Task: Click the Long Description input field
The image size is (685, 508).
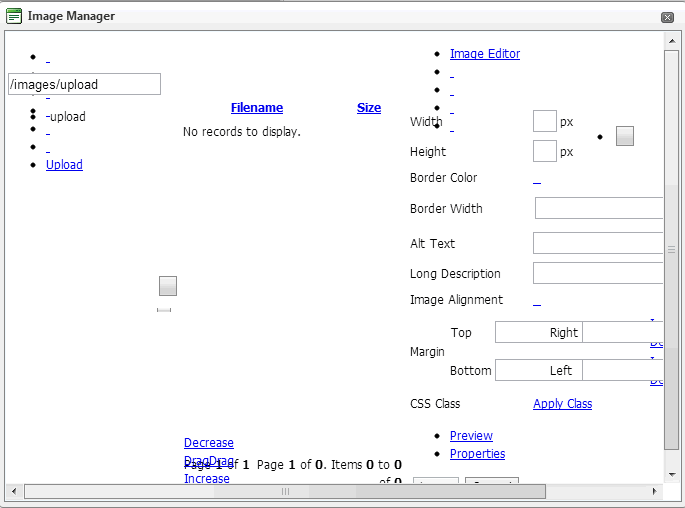Action: (x=598, y=273)
